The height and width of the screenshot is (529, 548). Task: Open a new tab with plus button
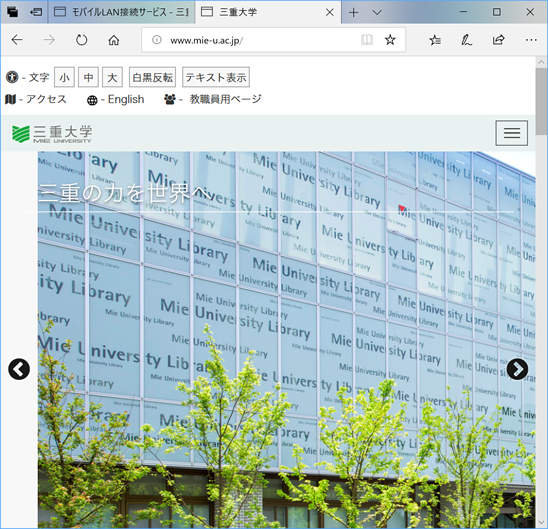coord(354,13)
